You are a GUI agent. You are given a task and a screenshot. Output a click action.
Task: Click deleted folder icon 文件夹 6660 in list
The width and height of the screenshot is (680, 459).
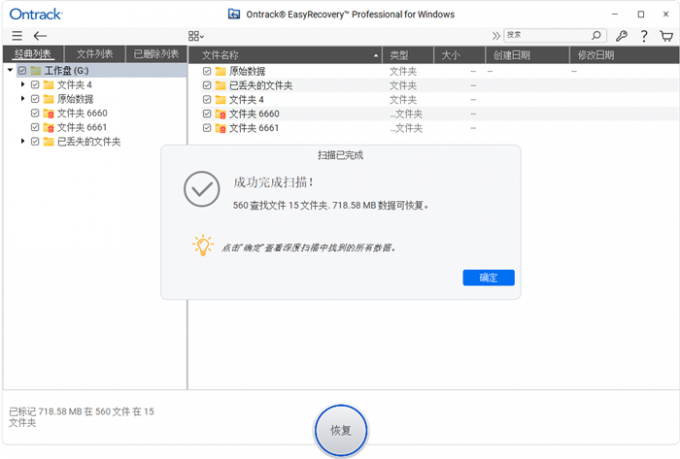(x=221, y=114)
